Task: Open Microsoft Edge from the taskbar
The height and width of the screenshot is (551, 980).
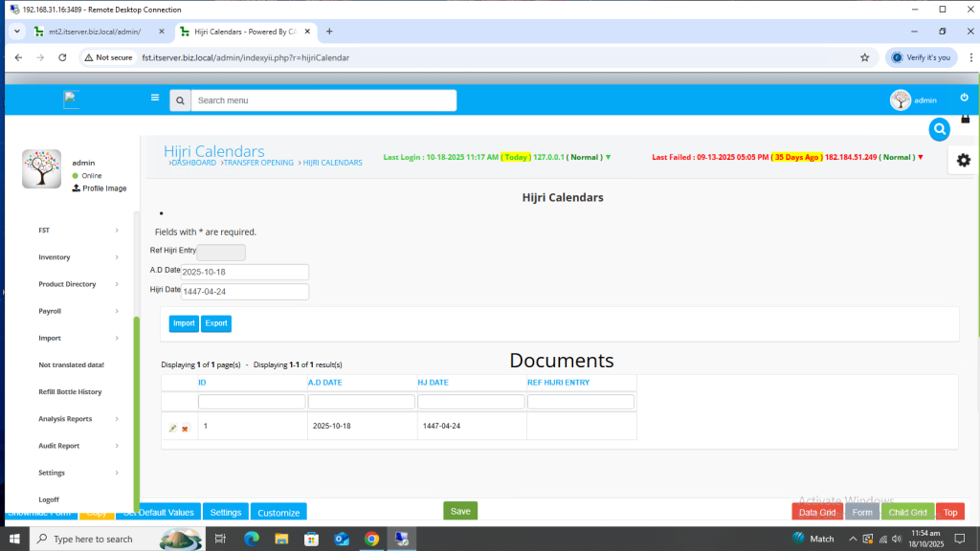Action: coord(252,539)
